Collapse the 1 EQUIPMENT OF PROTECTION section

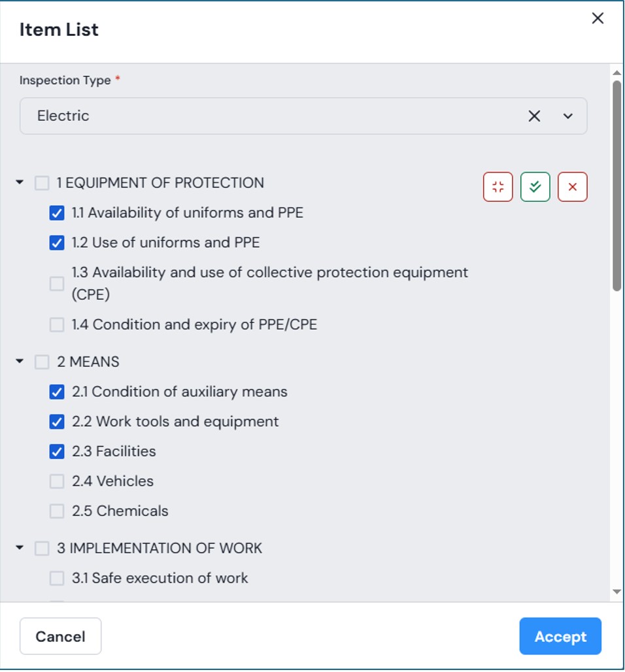pyautogui.click(x=20, y=182)
